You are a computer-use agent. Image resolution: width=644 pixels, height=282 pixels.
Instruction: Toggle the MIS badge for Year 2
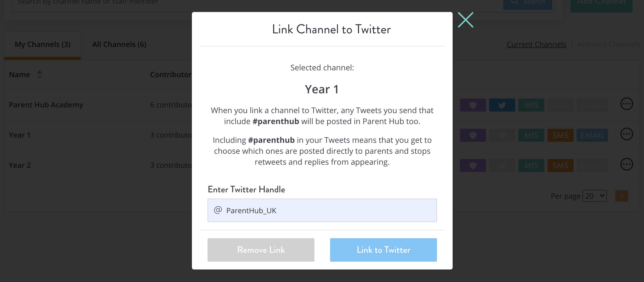click(531, 165)
